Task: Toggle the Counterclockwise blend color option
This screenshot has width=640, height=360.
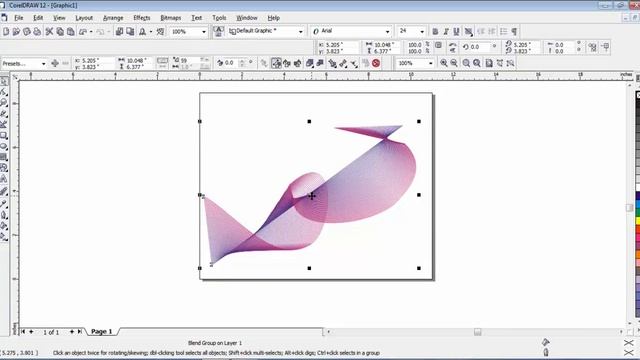Action: 298,63
